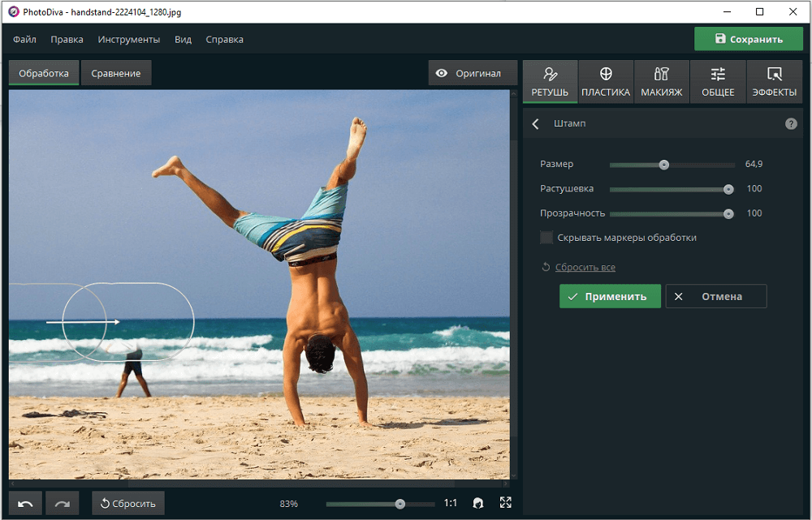The image size is (812, 520).
Task: Click the Сохранить button
Action: click(749, 39)
